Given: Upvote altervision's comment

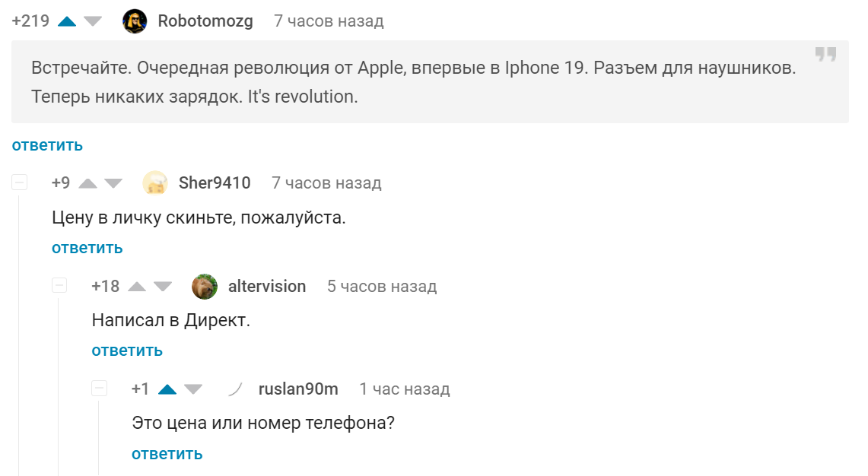Looking at the screenshot, I should [137, 287].
